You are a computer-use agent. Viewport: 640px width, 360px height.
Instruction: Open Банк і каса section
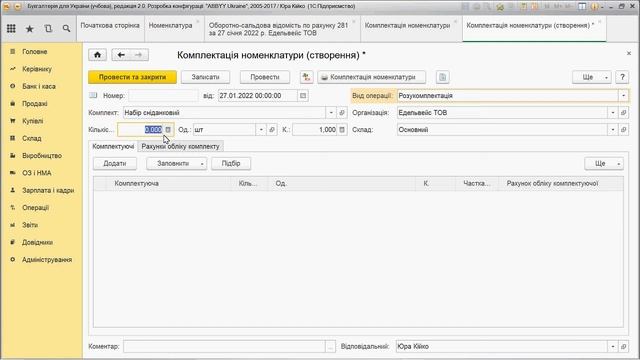point(41,87)
